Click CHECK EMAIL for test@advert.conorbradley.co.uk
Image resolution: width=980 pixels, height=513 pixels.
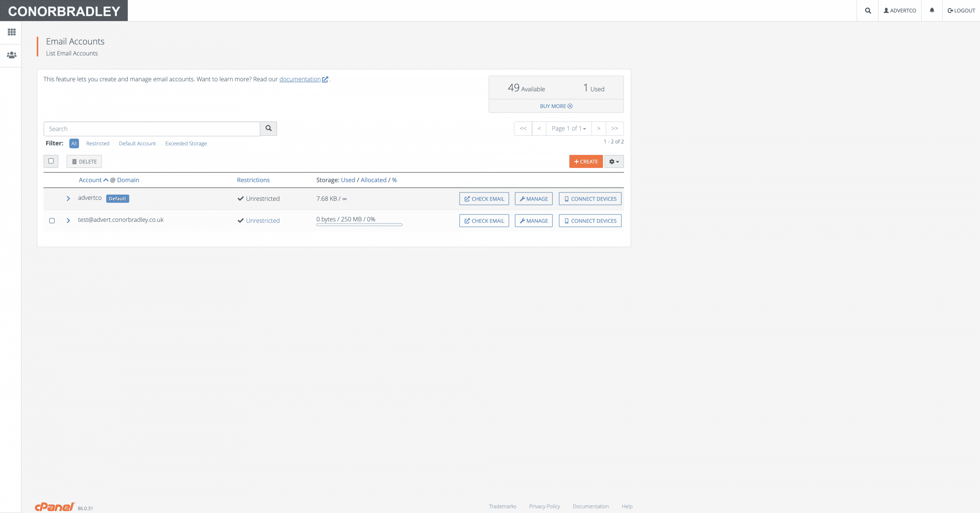tap(484, 221)
